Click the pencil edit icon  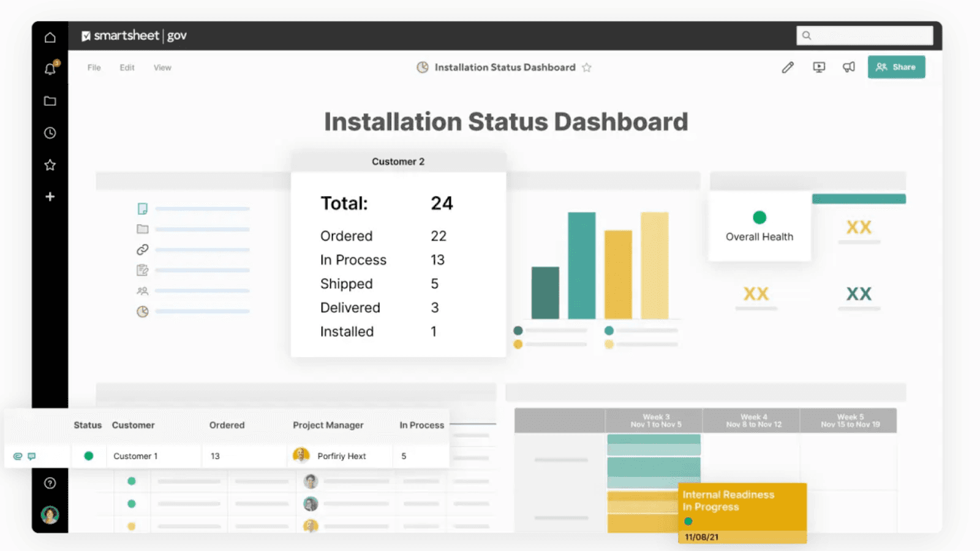click(x=788, y=67)
